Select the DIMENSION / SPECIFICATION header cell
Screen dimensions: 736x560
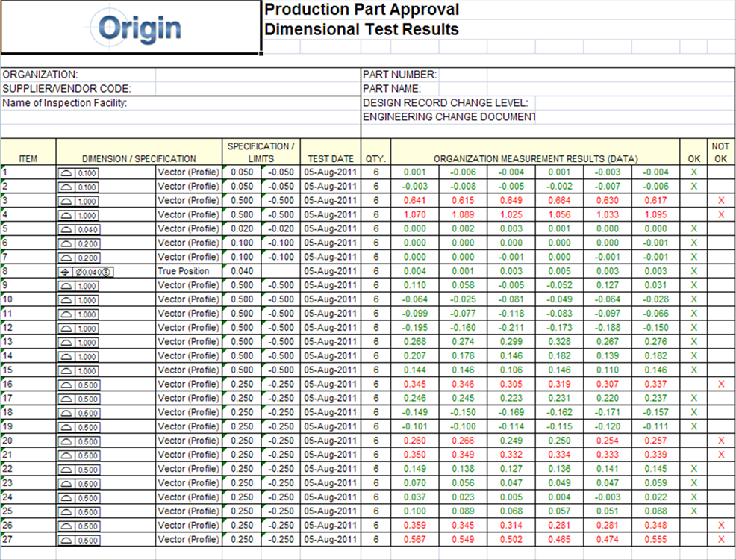[139, 158]
